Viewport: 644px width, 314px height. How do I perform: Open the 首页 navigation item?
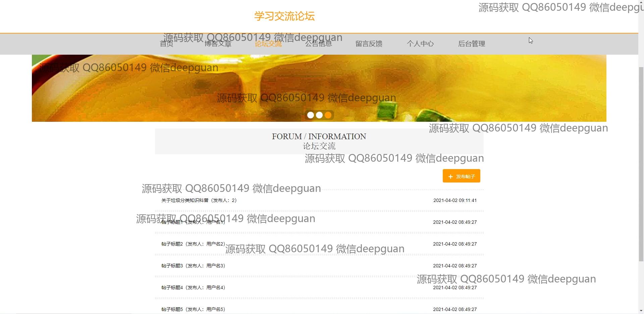(166, 44)
